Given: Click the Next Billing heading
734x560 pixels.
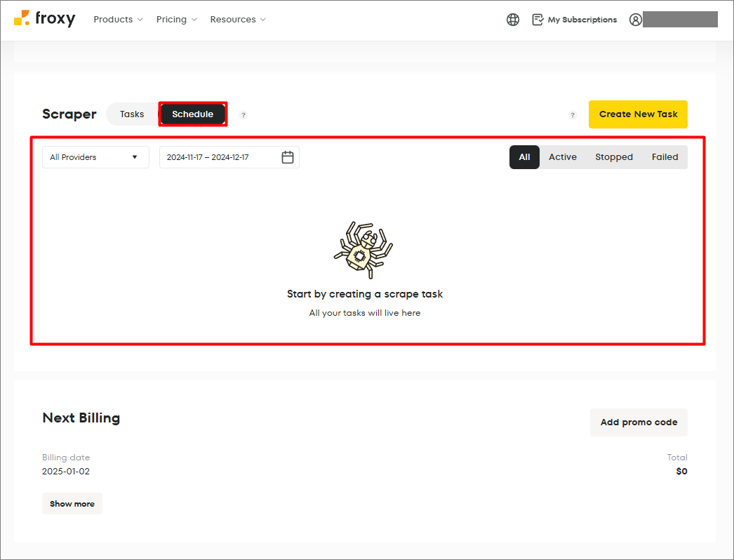Looking at the screenshot, I should (x=81, y=418).
